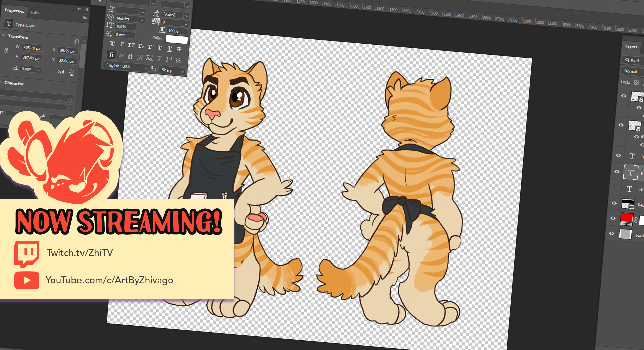Click the red fill layer thumbnail
Viewport: 644px width, 350px height.
[x=626, y=219]
